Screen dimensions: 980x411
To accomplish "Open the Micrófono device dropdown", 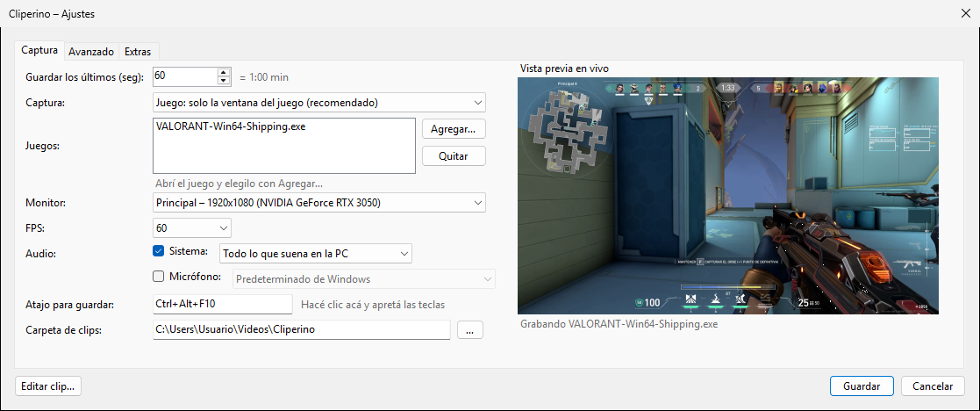I will (364, 279).
